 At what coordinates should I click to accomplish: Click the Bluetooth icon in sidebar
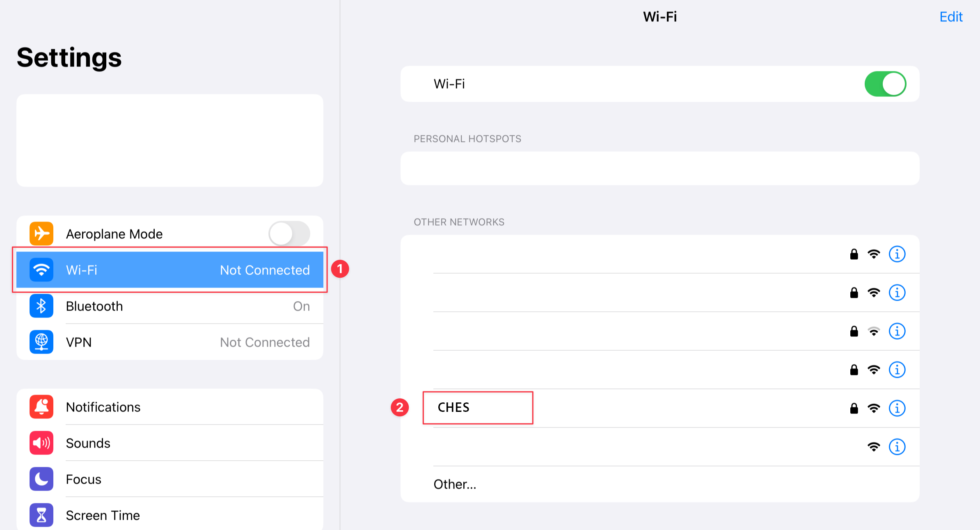click(x=41, y=306)
